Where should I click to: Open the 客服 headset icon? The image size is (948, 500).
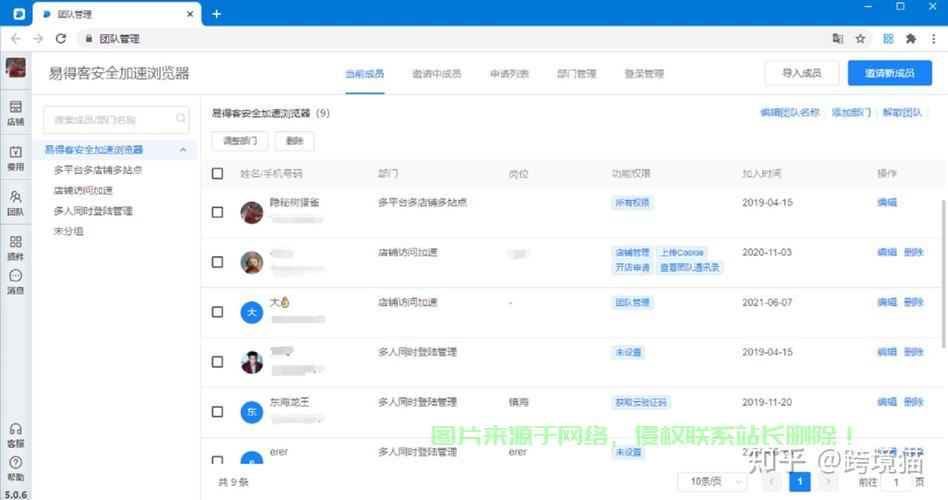pos(16,435)
